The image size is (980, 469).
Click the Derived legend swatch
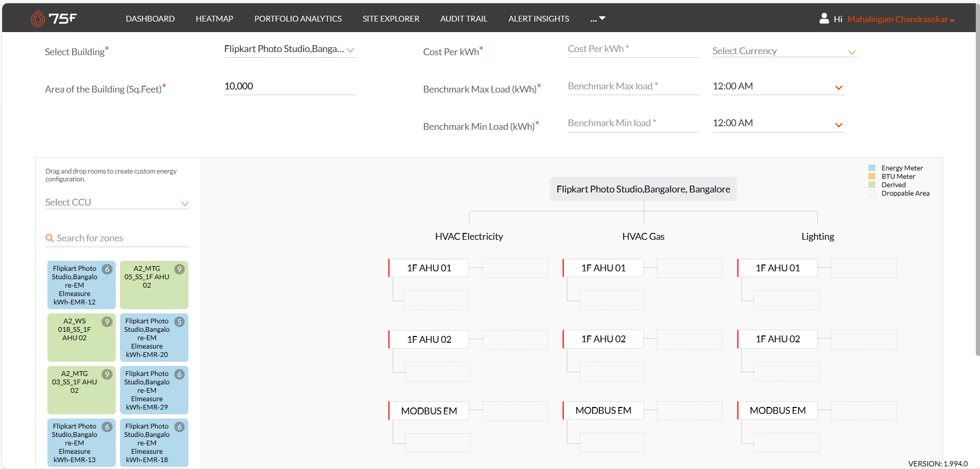pyautogui.click(x=872, y=185)
